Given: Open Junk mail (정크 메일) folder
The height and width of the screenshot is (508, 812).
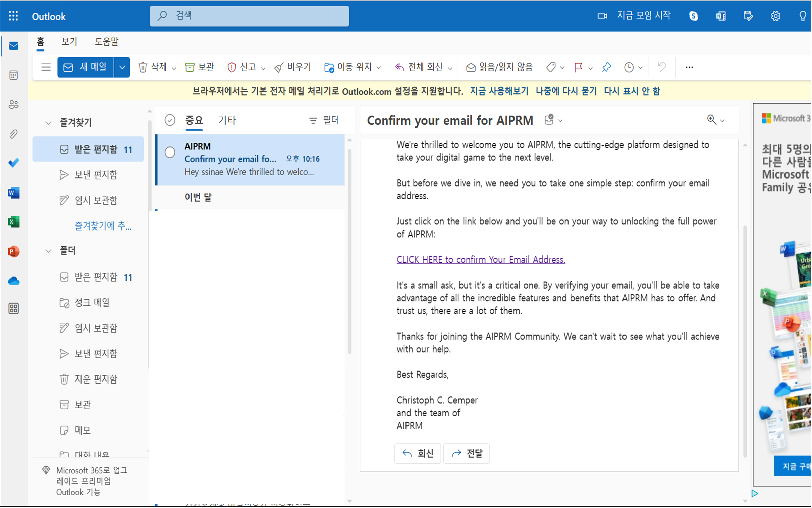Looking at the screenshot, I should tap(88, 303).
